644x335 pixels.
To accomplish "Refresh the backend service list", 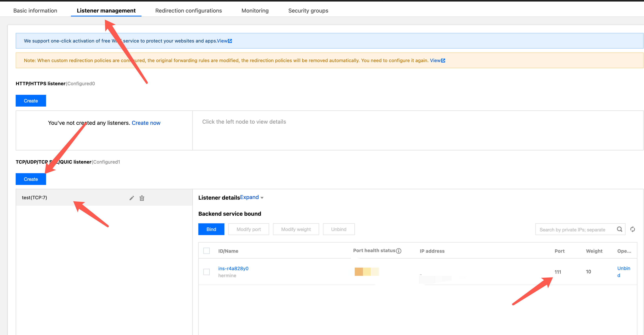I will tap(632, 229).
